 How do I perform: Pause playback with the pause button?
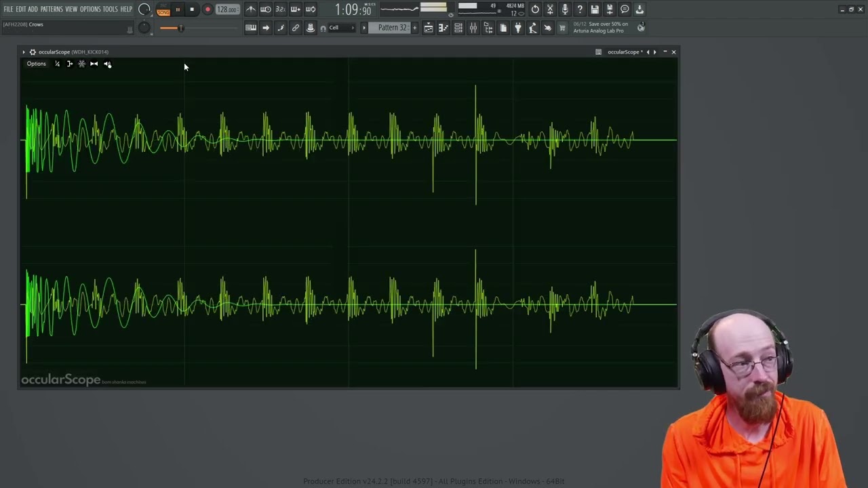[x=178, y=10]
